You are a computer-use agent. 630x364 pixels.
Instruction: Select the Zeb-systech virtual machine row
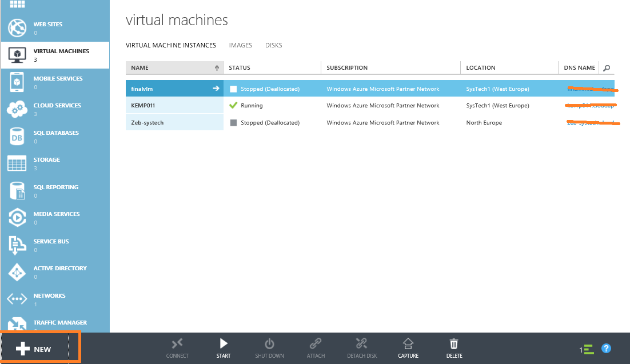click(x=370, y=122)
